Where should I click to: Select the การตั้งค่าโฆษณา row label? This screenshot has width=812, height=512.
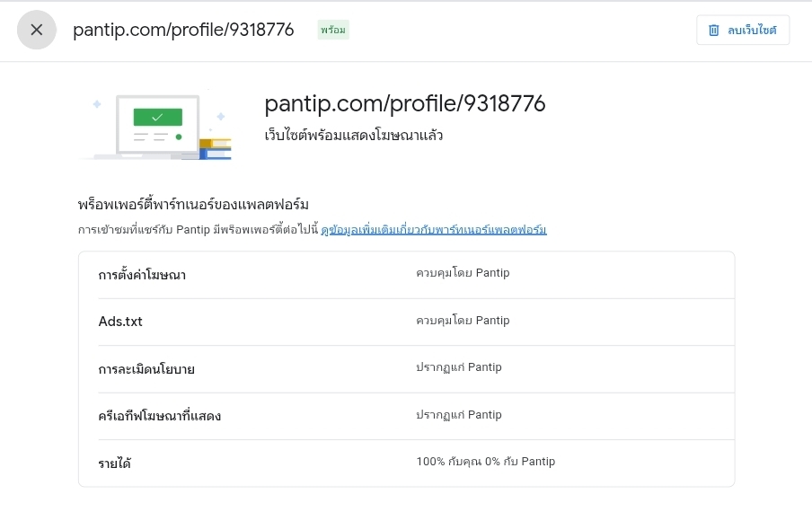click(x=142, y=275)
